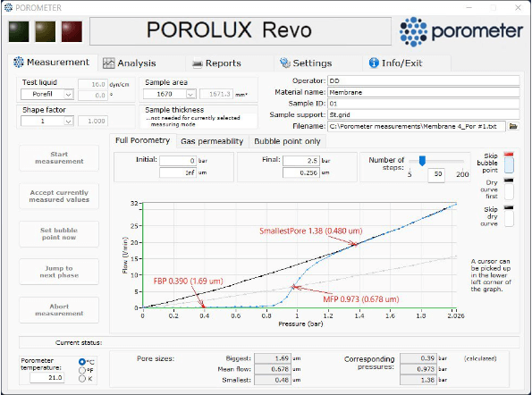
Task: Select the Bubble point only tab
Action: [287, 141]
